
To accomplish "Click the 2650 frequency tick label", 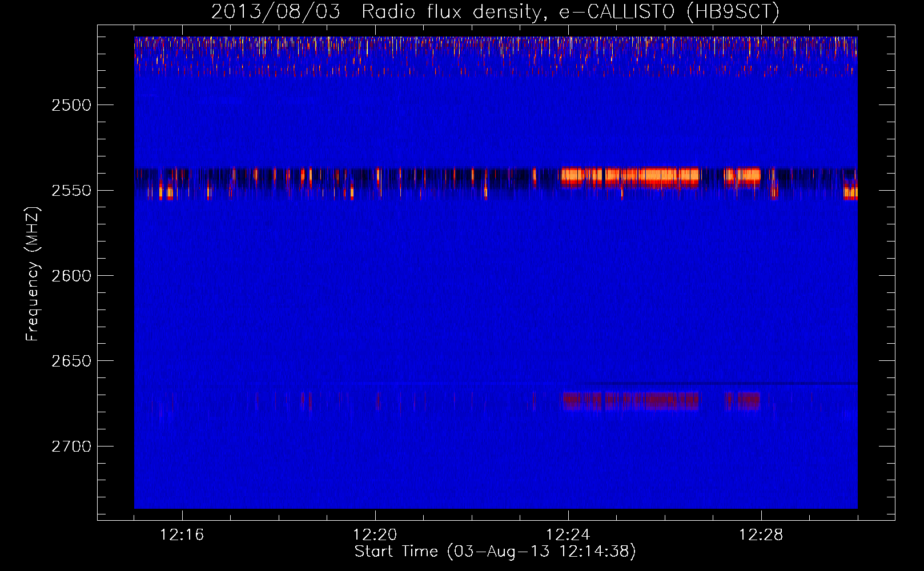I will pos(71,361).
